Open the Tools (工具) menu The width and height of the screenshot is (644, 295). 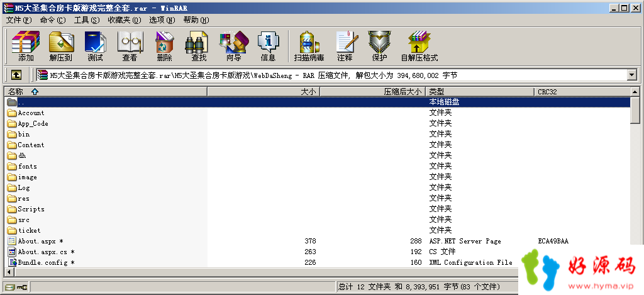pos(87,19)
